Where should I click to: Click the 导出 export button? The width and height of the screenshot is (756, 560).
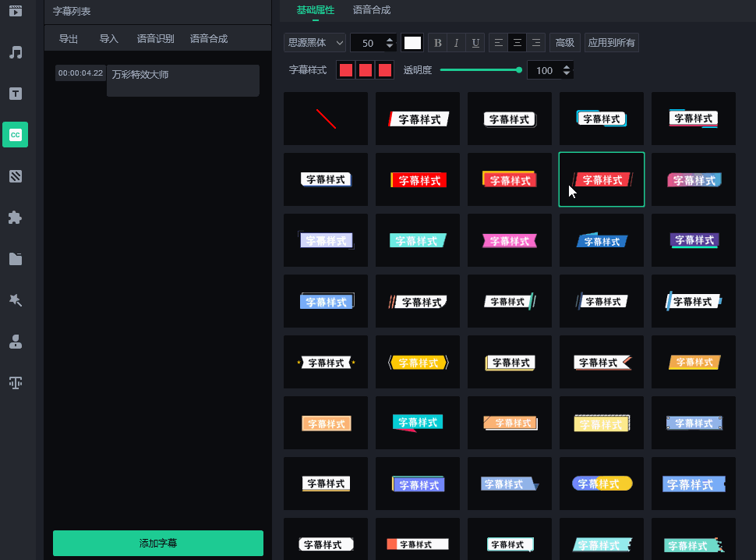(68, 38)
